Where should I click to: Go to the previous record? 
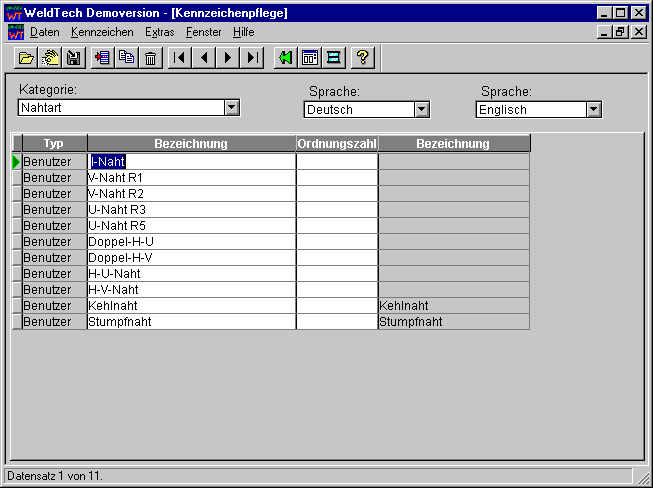pyautogui.click(x=204, y=58)
